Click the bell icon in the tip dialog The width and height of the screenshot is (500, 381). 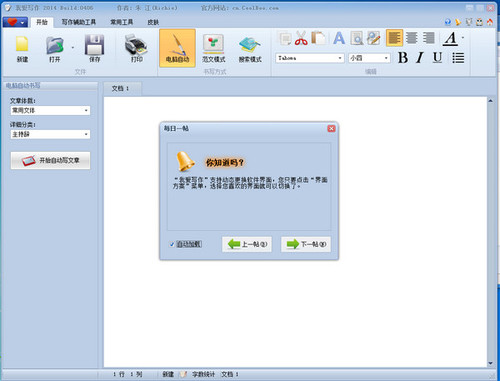185,161
